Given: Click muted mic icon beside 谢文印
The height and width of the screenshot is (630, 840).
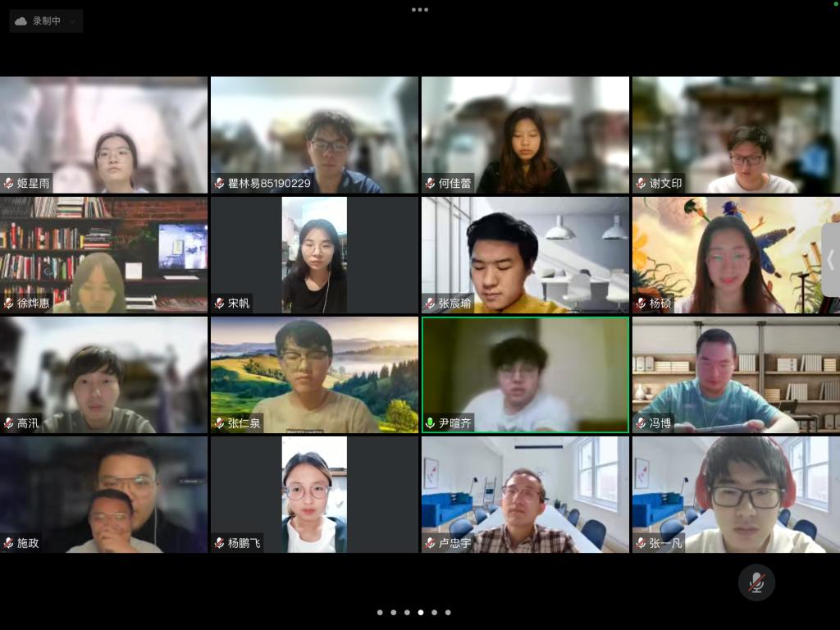Looking at the screenshot, I should pyautogui.click(x=641, y=184).
